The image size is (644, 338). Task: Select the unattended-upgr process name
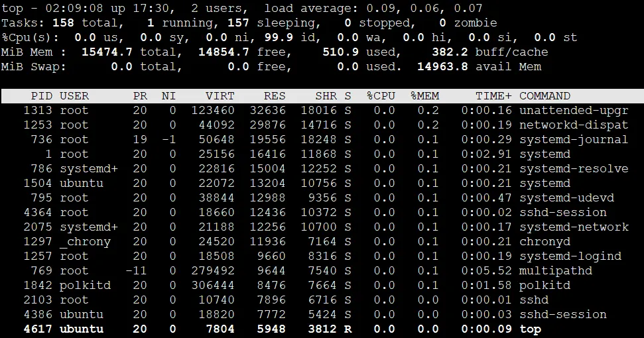coord(574,111)
